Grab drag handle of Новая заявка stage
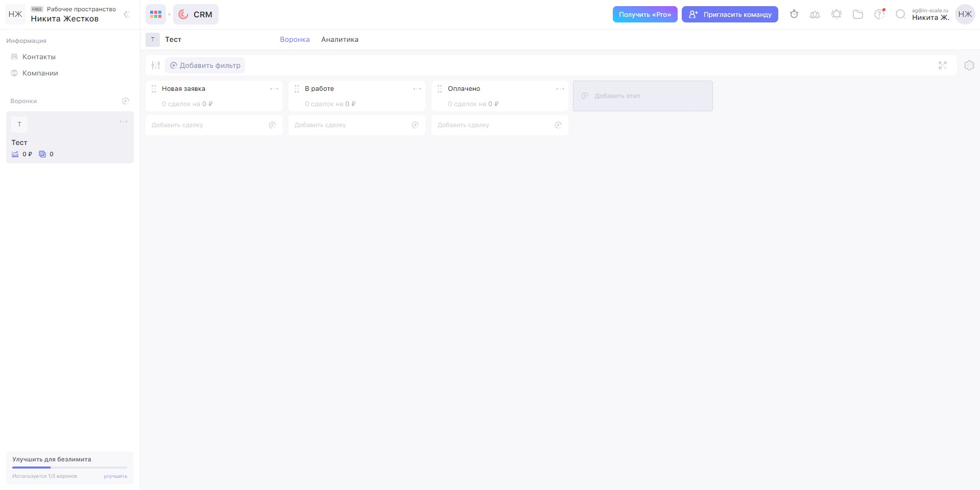The height and width of the screenshot is (490, 980). 154,89
